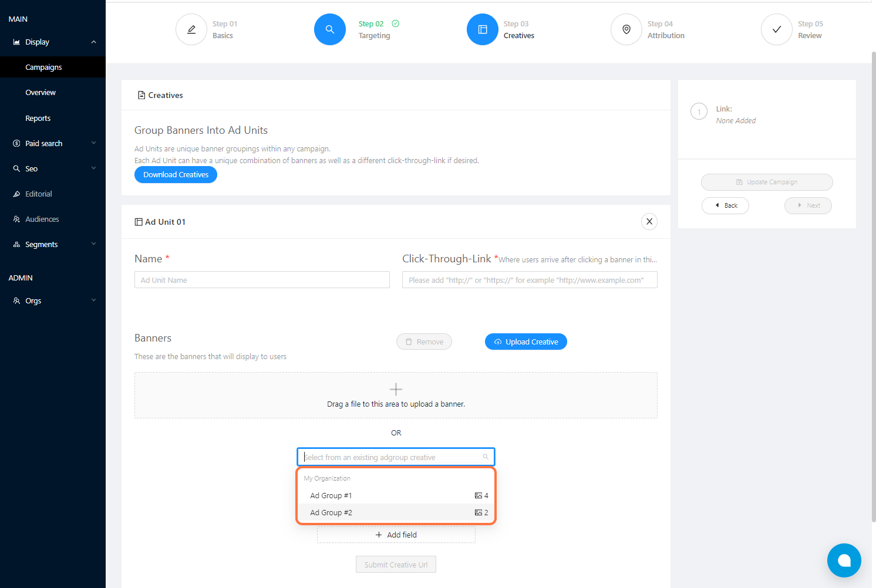Viewport: 876px width, 588px height.
Task: Click the Download Creatives button
Action: point(176,175)
